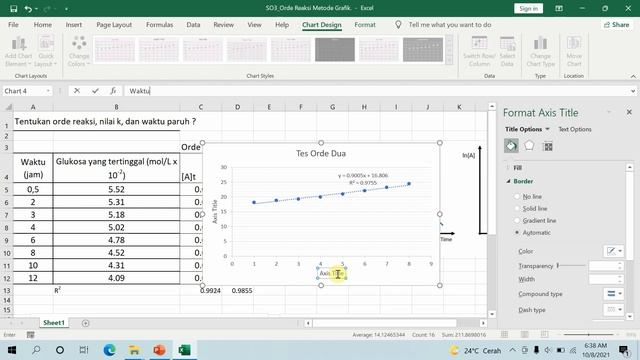Viewport: 640px width, 360px height.
Task: Select Automatic border option
Action: click(x=517, y=232)
